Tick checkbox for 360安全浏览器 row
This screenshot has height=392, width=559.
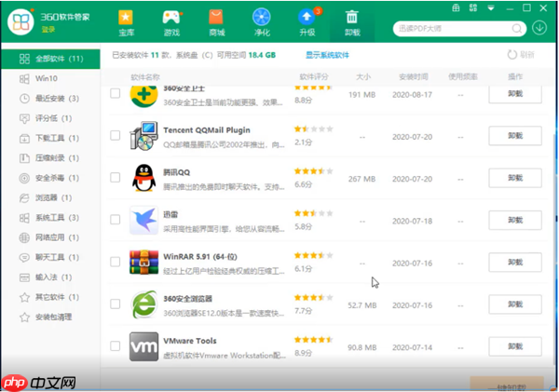[116, 304]
